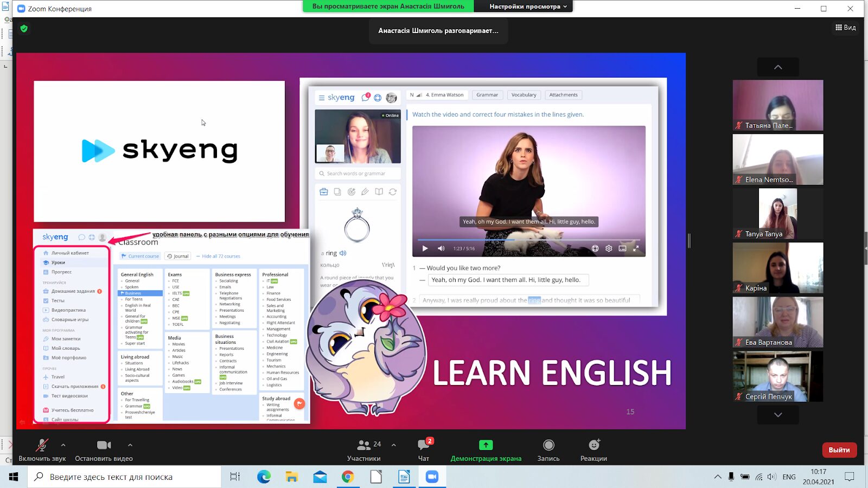The height and width of the screenshot is (488, 868).
Task: Open Zoom icon in taskbar
Action: 432,477
